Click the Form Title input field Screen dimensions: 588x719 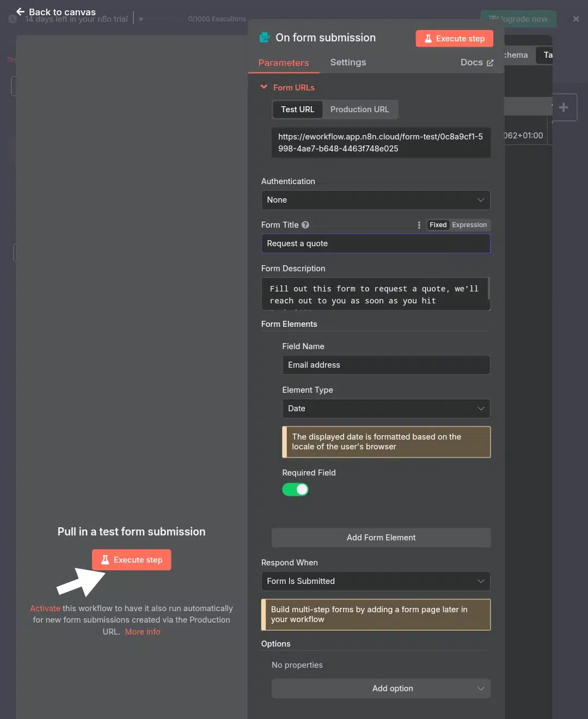376,243
